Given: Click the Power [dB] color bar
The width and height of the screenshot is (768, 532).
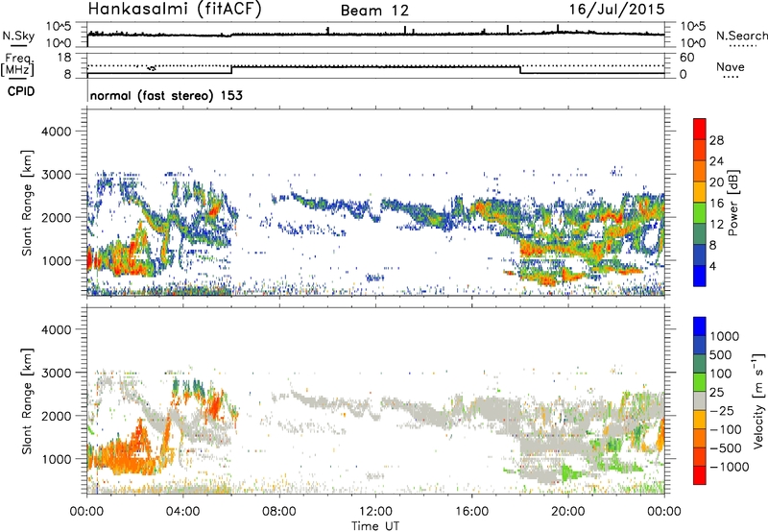Looking at the screenshot, I should [700, 202].
